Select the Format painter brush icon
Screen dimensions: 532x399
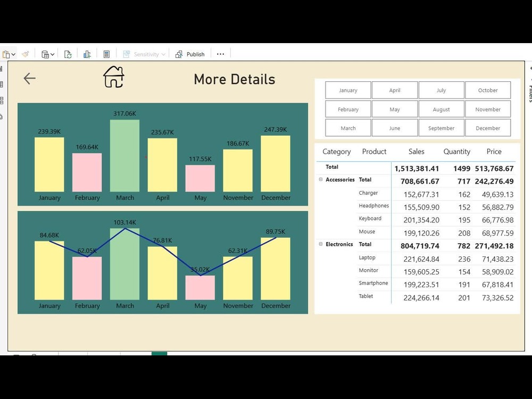point(26,54)
